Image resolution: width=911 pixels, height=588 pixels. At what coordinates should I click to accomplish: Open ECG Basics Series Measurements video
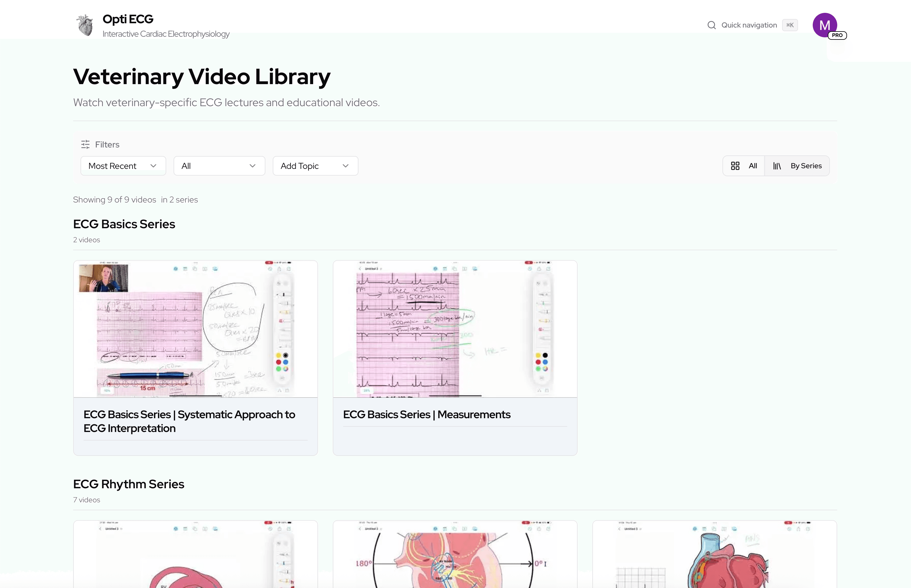coord(427,414)
